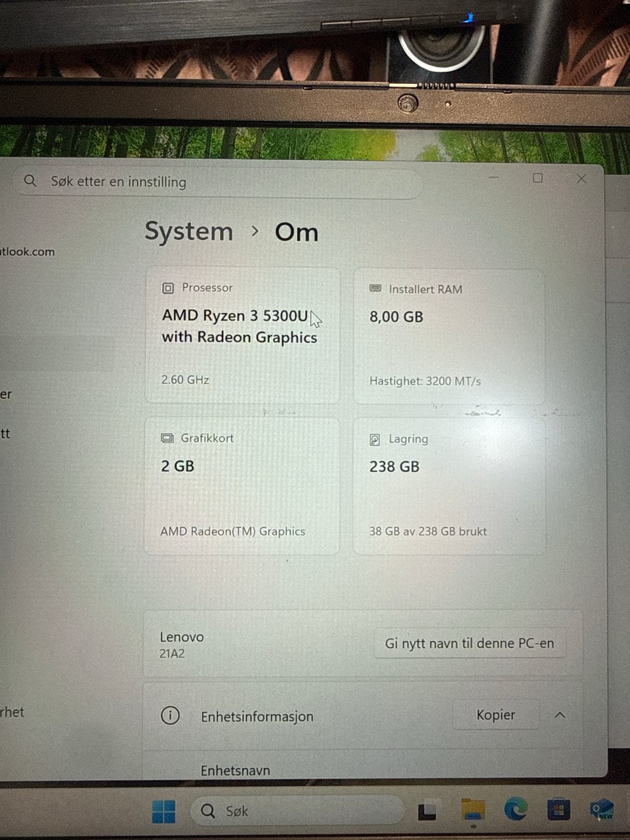Select the 238 GB storage value
Screen dimensions: 630x840
(x=394, y=467)
